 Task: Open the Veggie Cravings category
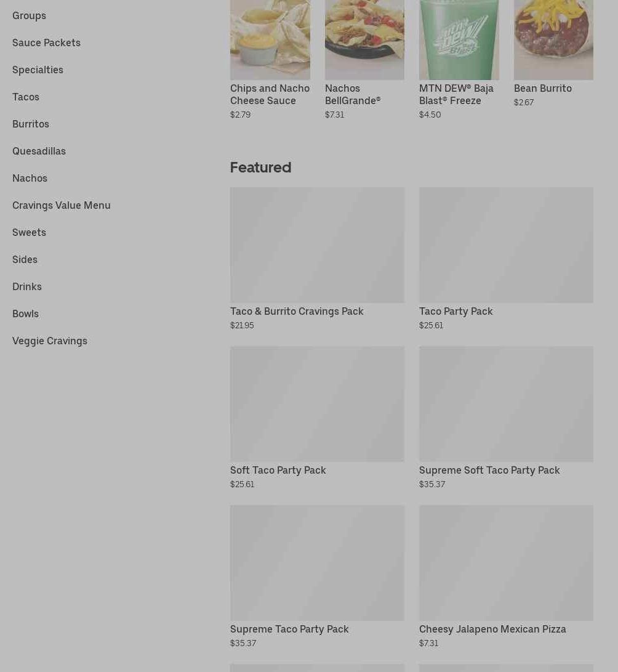coord(50,341)
